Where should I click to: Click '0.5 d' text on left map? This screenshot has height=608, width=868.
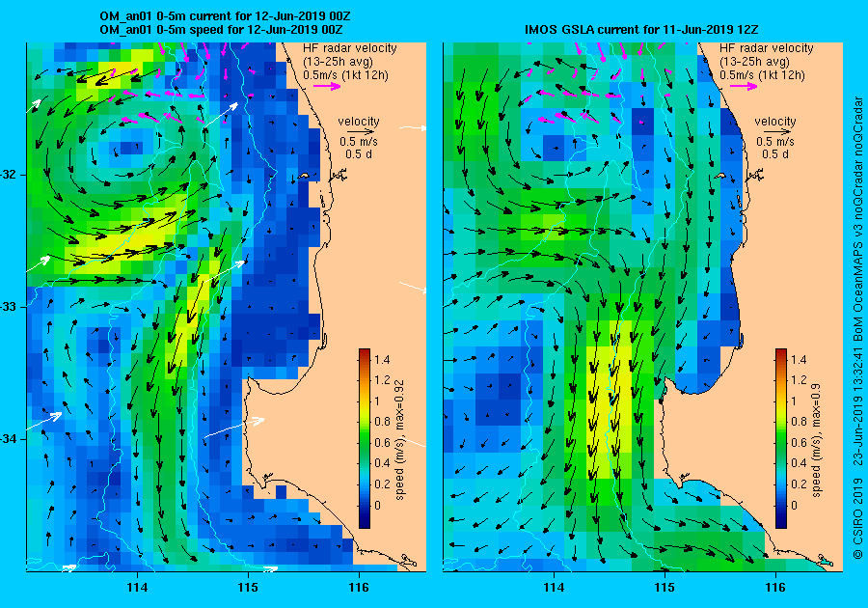point(359,154)
